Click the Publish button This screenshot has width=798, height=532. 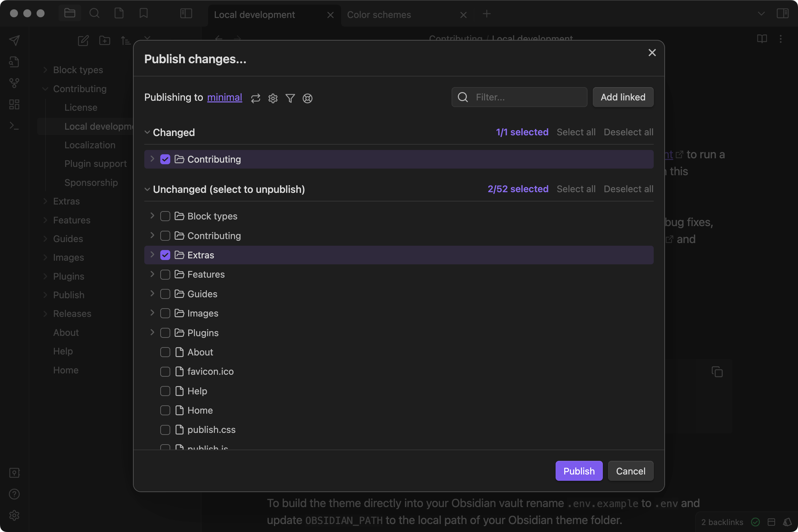coord(579,471)
